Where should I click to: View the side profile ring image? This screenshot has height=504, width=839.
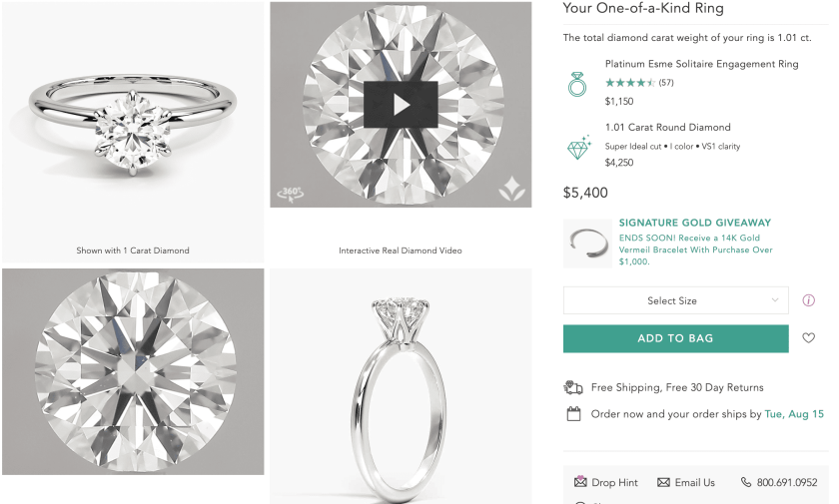tap(401, 384)
